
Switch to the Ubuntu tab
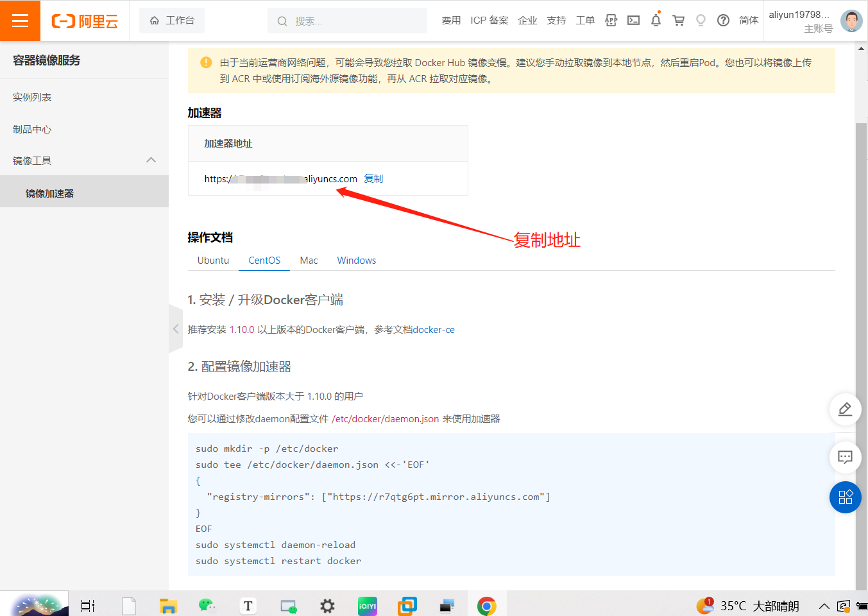click(213, 261)
